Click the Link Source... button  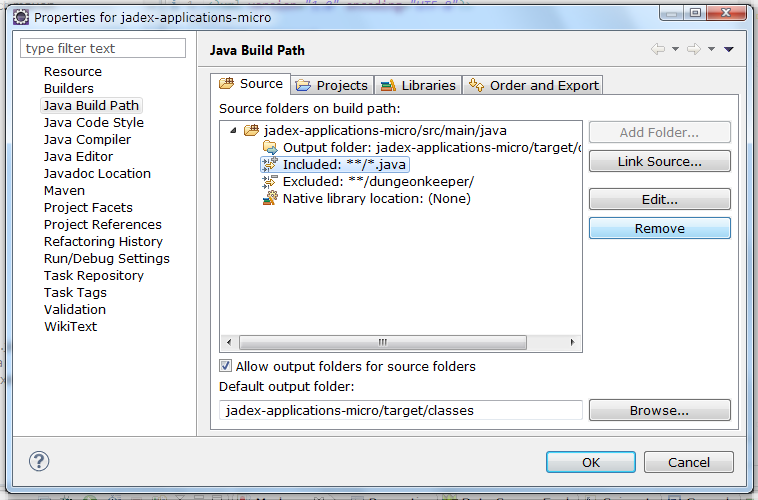pyautogui.click(x=659, y=161)
